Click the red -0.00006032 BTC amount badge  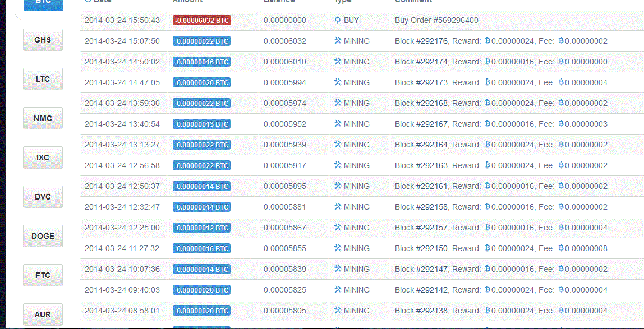[x=201, y=21]
